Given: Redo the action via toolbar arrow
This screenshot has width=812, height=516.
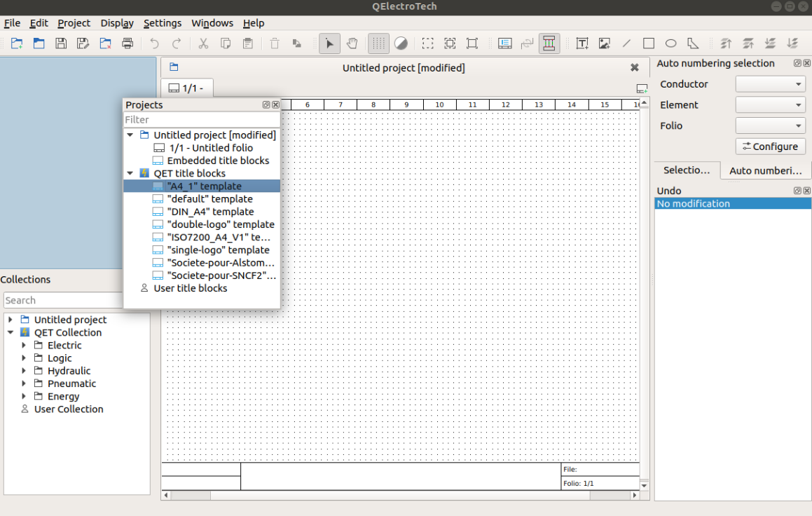Looking at the screenshot, I should tap(177, 43).
